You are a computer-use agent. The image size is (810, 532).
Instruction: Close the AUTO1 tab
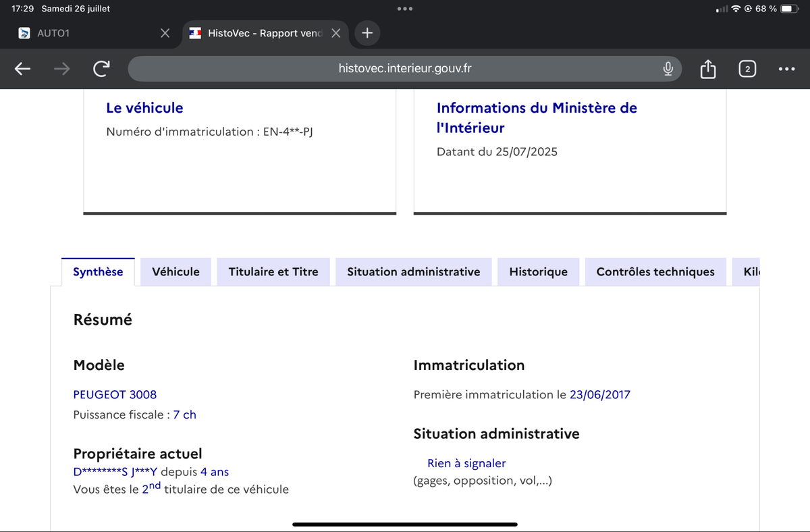(x=165, y=33)
